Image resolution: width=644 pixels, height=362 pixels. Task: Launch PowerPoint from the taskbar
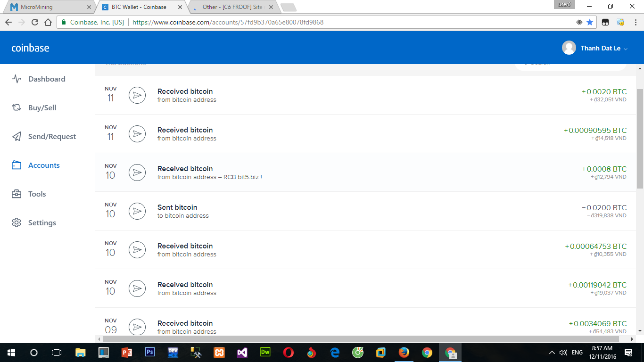point(126,353)
